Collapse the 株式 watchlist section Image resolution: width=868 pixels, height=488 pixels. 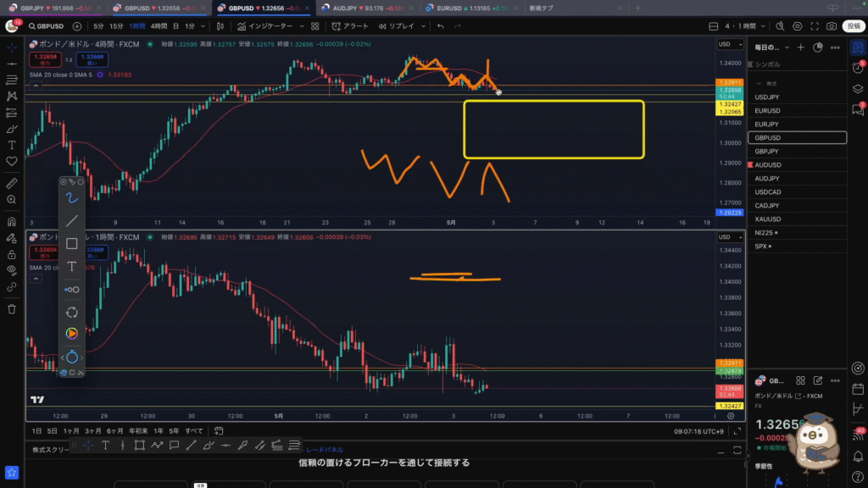[x=759, y=84]
